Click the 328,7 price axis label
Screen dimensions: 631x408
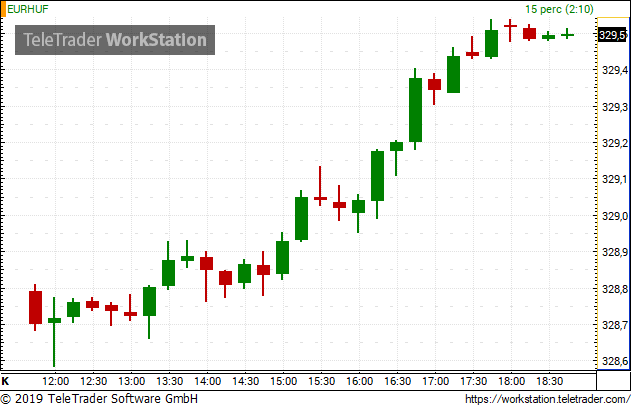click(615, 325)
